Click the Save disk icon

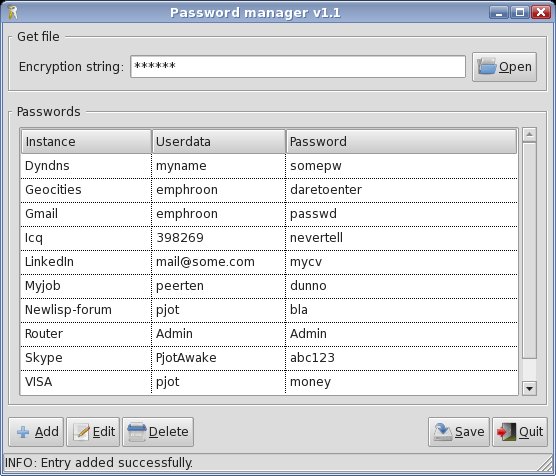(443, 432)
